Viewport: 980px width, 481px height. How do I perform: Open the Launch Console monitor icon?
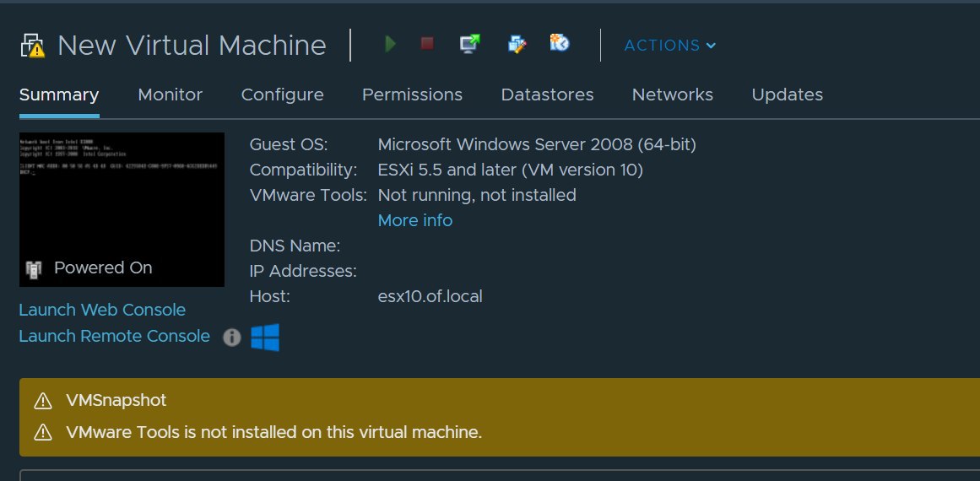point(470,44)
